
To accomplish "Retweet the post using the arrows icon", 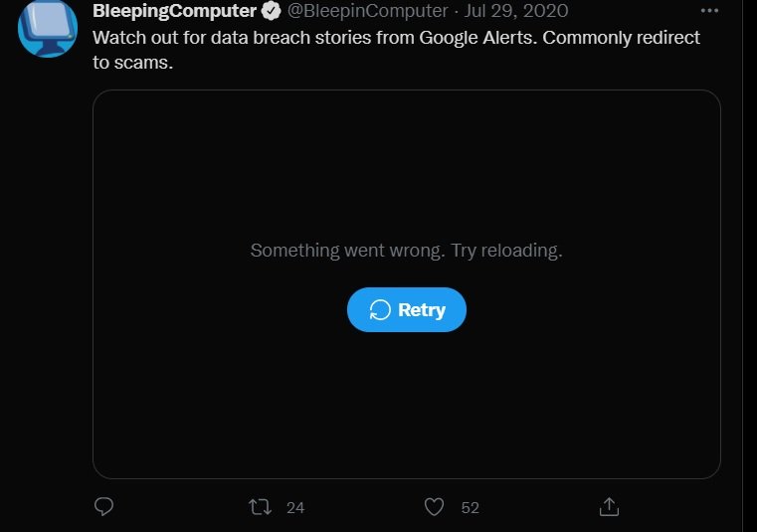I will click(x=260, y=507).
